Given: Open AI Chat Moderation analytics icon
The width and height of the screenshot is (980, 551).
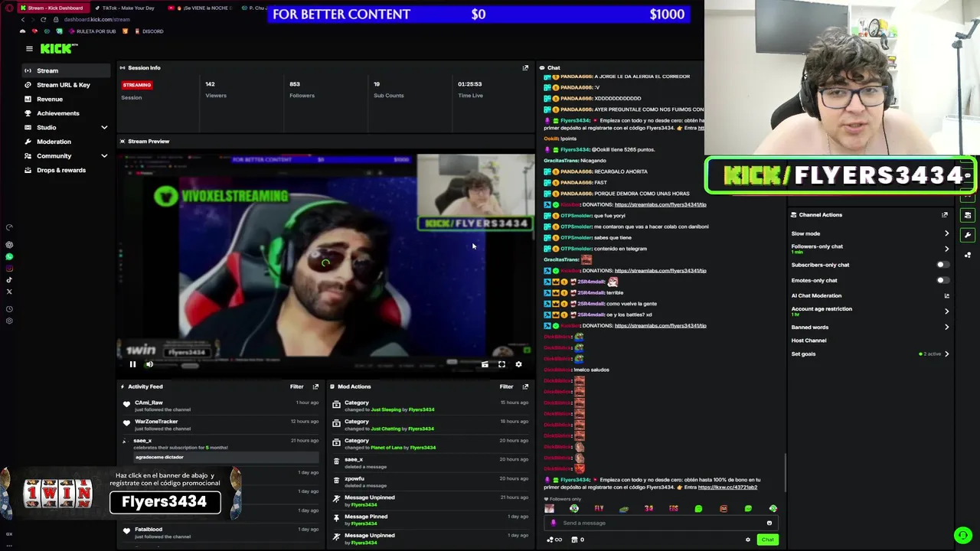Looking at the screenshot, I should tap(946, 295).
